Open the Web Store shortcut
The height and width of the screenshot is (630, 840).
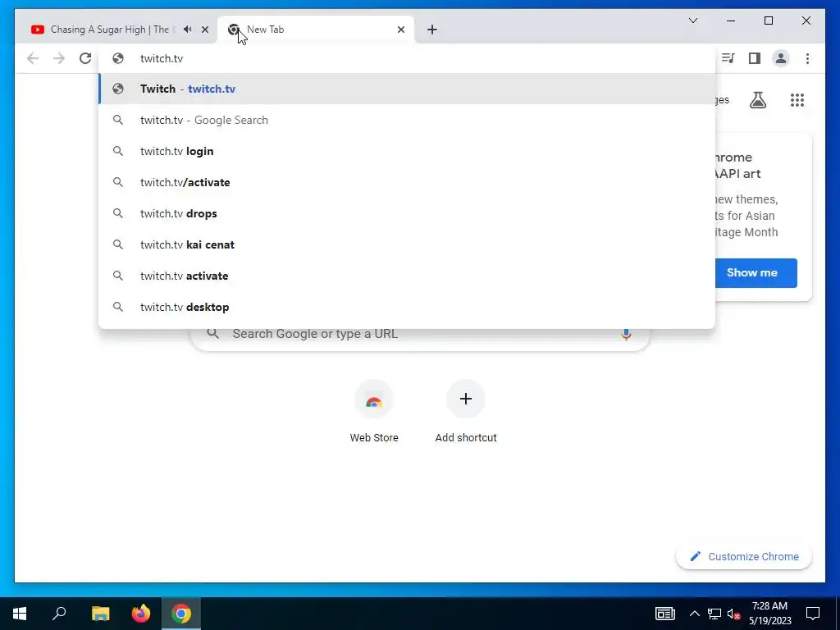coord(374,412)
